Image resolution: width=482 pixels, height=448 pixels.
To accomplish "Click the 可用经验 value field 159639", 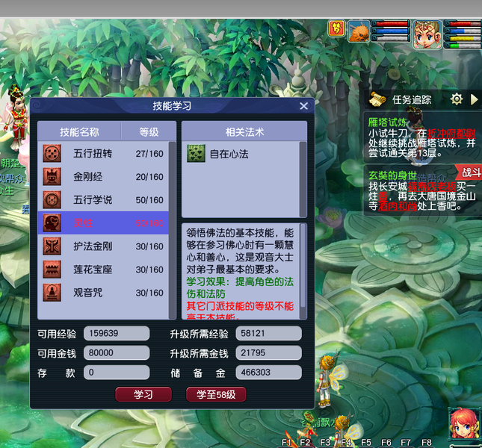I will [117, 333].
